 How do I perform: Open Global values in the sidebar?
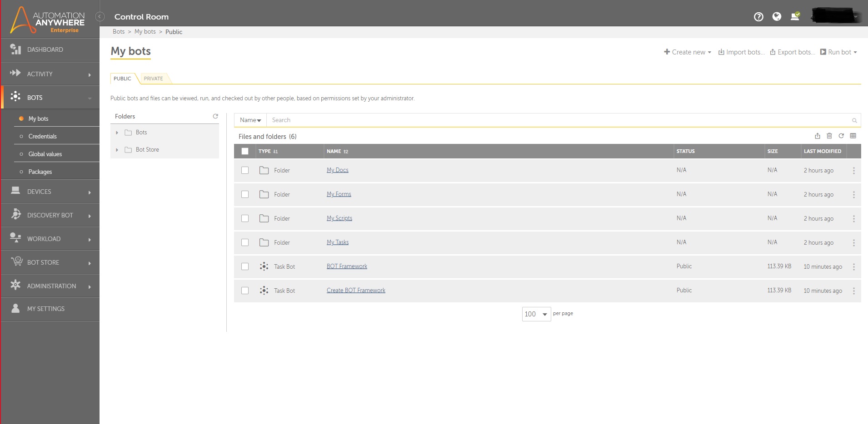(x=45, y=154)
